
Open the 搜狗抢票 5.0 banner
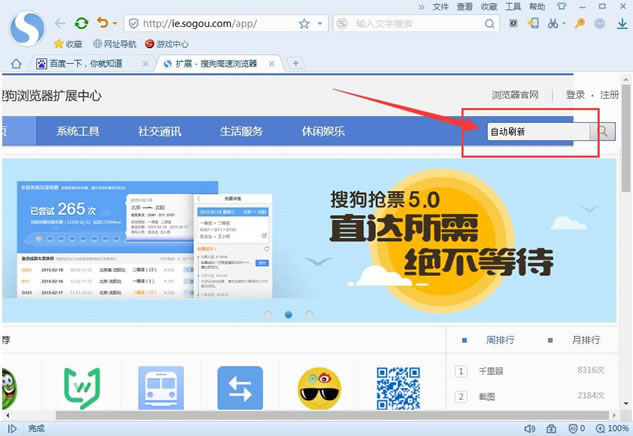309,240
